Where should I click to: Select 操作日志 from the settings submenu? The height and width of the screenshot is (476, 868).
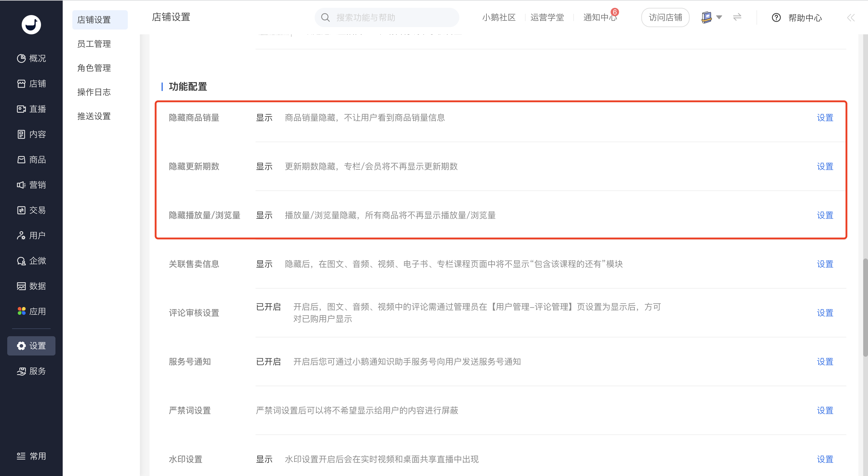point(94,92)
